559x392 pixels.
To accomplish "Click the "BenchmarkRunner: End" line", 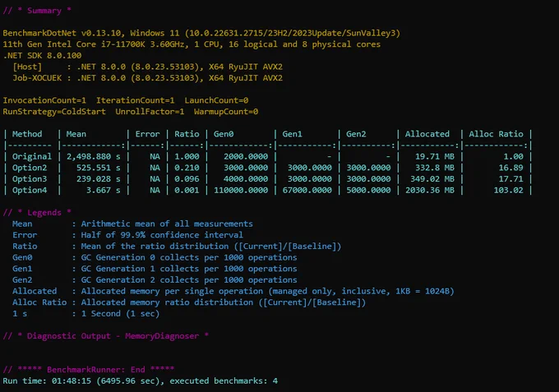I will click(89, 370).
